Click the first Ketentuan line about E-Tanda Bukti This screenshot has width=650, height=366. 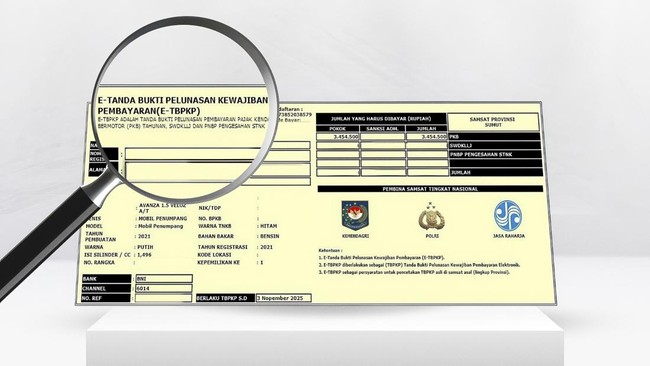point(381,257)
